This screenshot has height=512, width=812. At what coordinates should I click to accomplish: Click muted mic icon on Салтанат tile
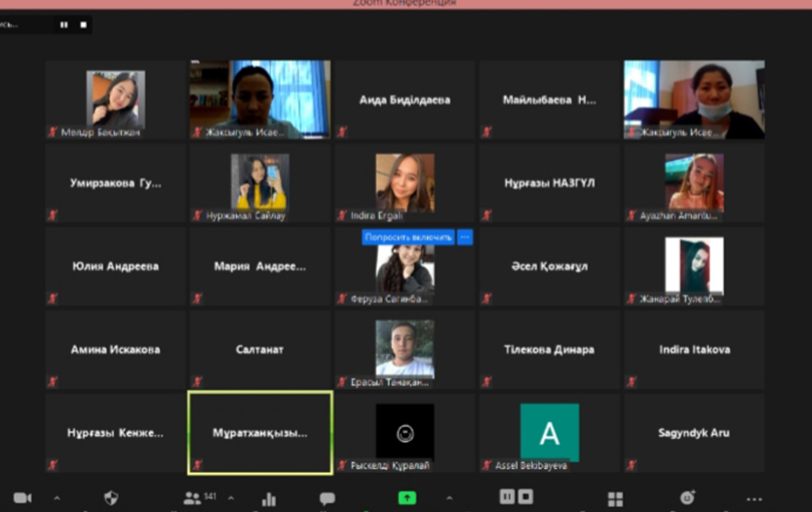coord(197,382)
